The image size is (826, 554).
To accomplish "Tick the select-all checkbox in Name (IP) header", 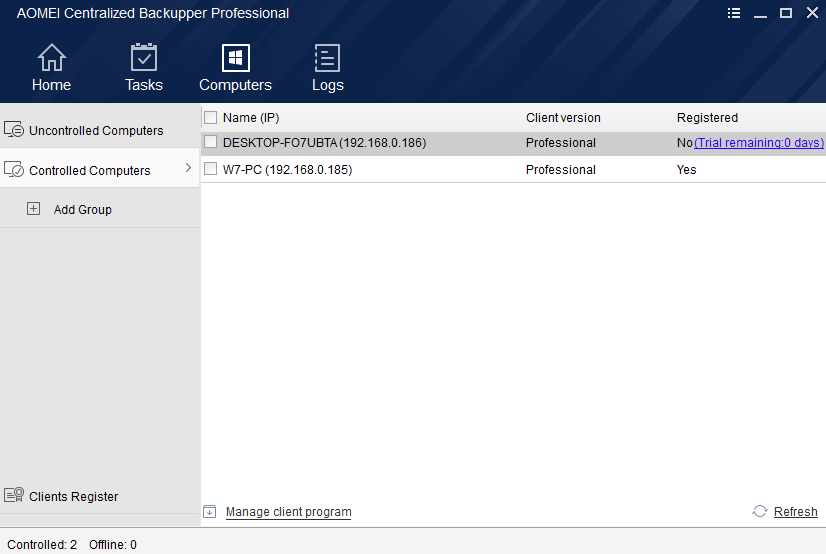I will tap(211, 117).
